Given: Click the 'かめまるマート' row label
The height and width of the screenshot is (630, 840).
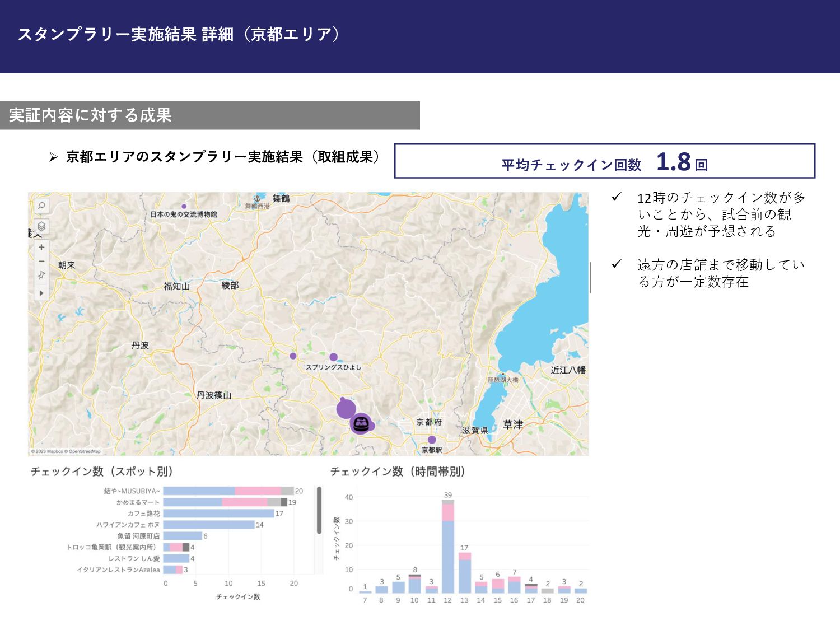Looking at the screenshot, I should click(x=138, y=502).
